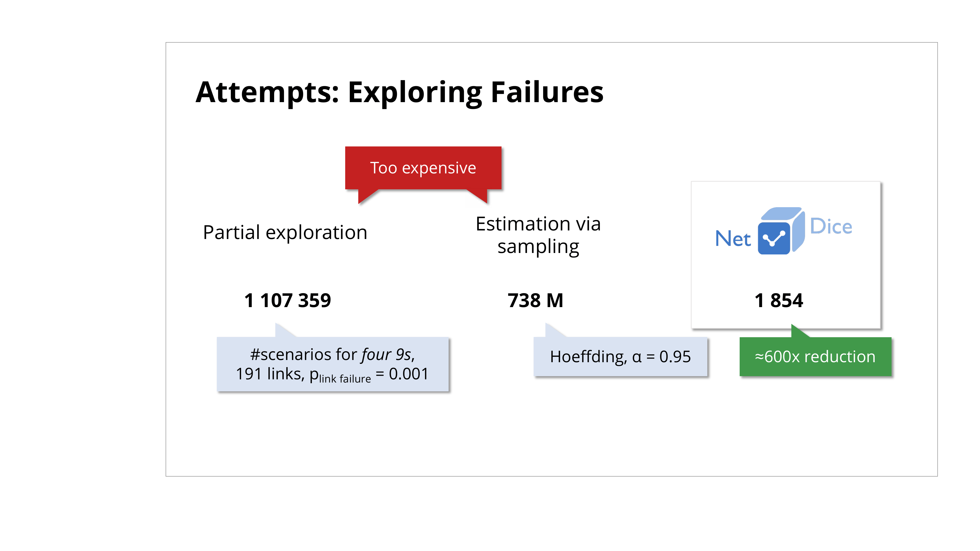Select the red 'Too expensive' callout
Screen dimensions: 980x551
click(x=423, y=168)
